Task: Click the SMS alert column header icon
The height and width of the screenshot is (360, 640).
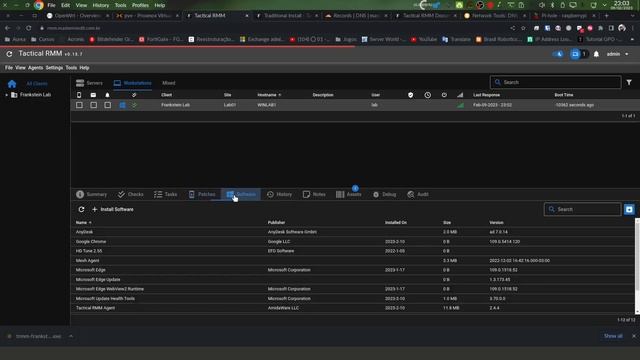Action: [79, 95]
